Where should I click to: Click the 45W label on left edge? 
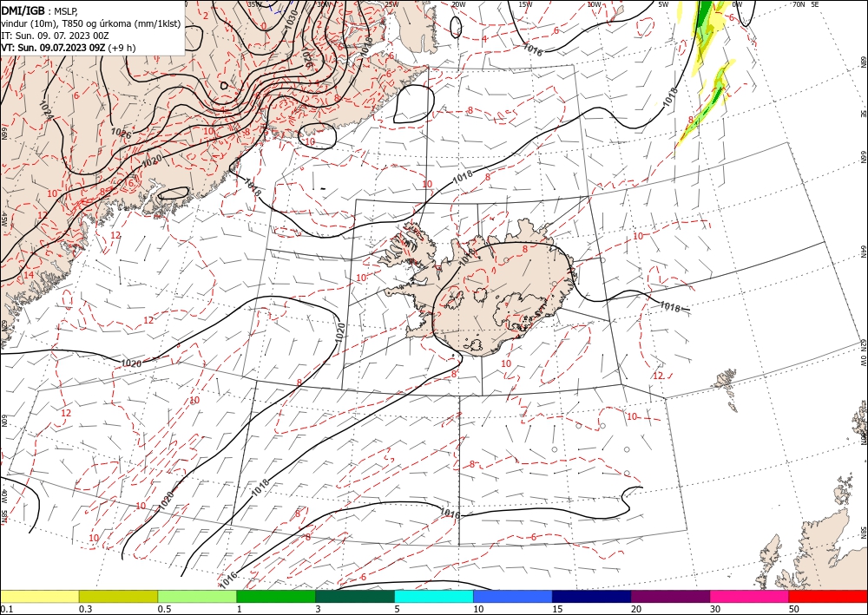(x=3, y=219)
